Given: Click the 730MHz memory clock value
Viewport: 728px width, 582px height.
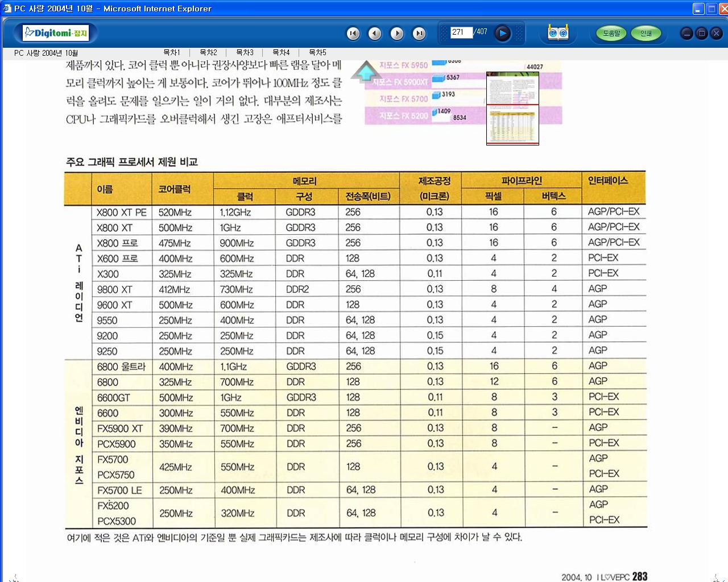Looking at the screenshot, I should pos(237,290).
